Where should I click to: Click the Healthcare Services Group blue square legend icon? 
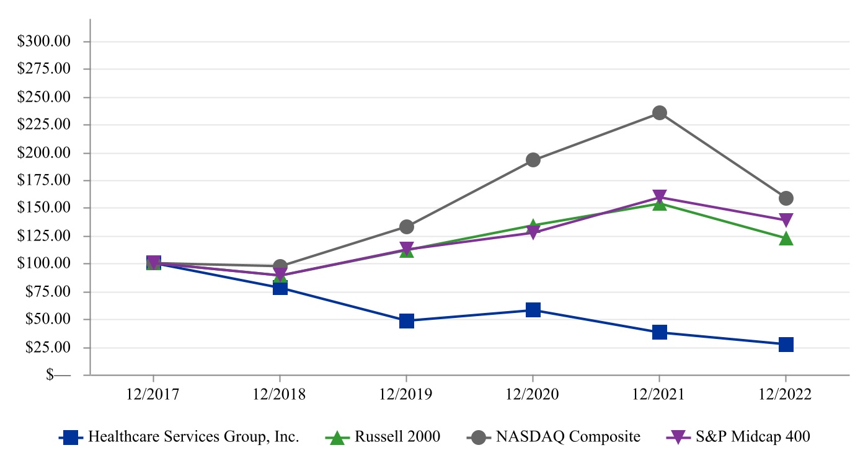click(x=71, y=438)
